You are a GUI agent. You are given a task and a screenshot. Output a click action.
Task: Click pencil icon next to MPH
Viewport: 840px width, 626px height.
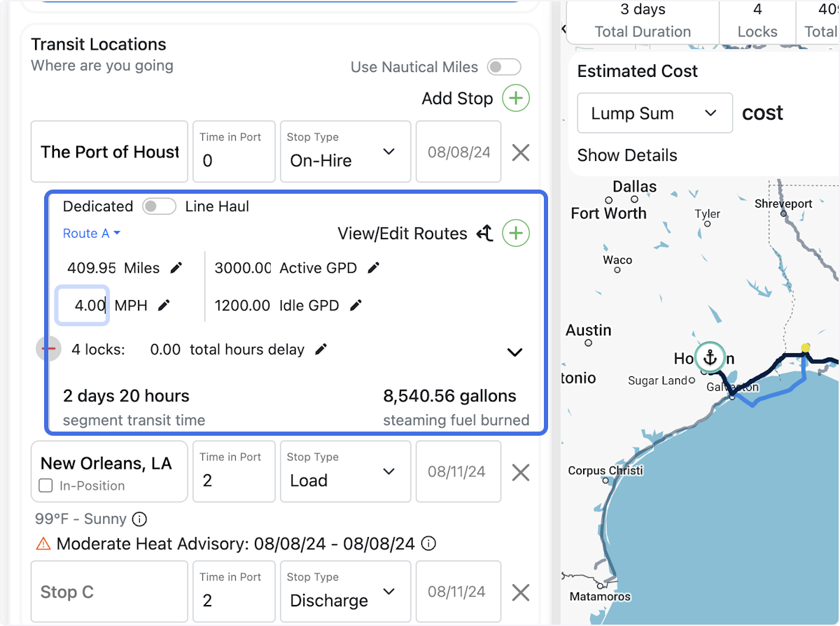coord(164,306)
